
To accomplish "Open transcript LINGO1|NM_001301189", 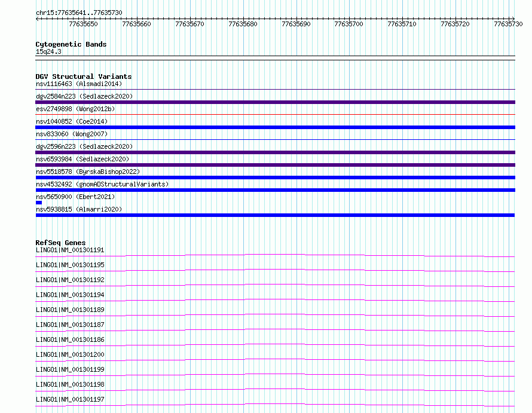I will click(x=70, y=310).
